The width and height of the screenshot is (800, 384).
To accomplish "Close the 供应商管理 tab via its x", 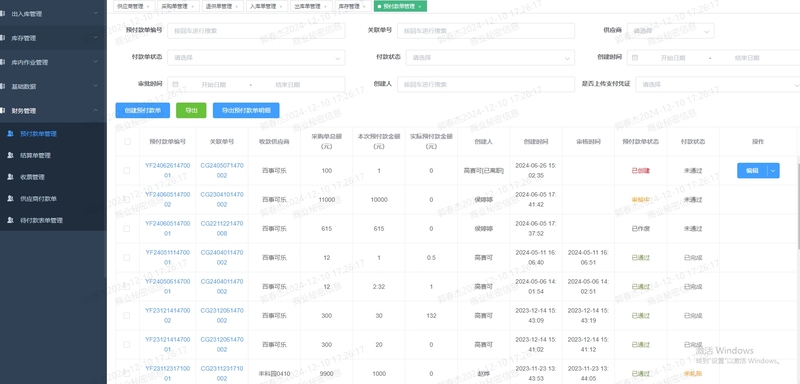I will (148, 6).
